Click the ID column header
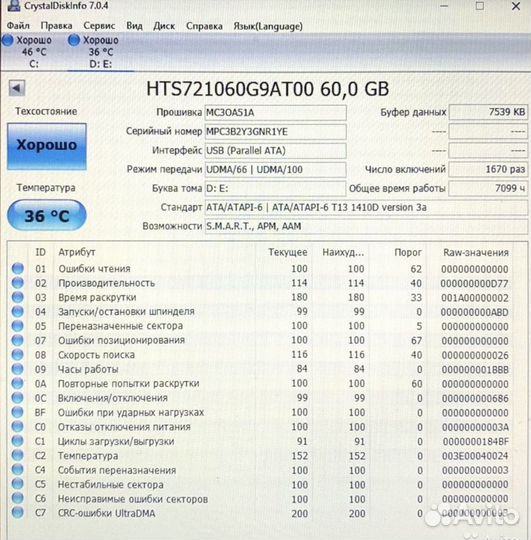This screenshot has width=531, height=540. (41, 252)
